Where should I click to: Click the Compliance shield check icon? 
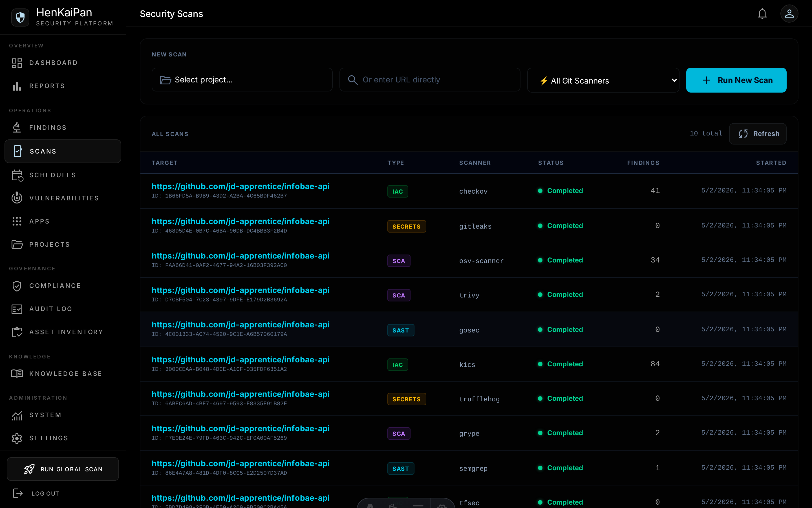pyautogui.click(x=17, y=286)
